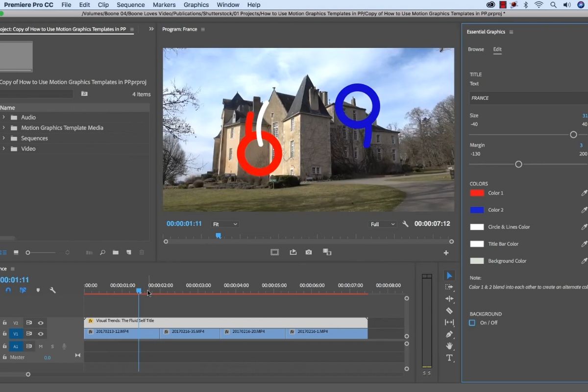Click the Comparison View icon in Program monitor

[327, 252]
